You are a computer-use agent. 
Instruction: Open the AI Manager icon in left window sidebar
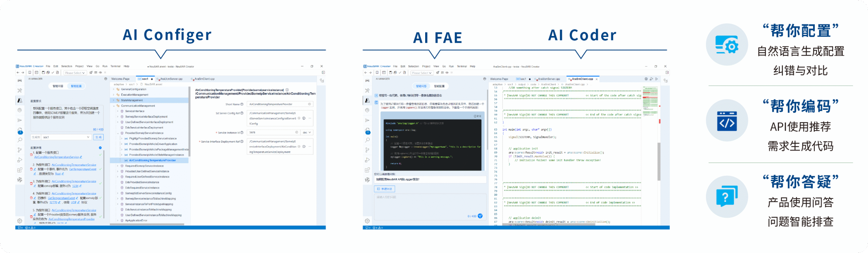coord(20,100)
